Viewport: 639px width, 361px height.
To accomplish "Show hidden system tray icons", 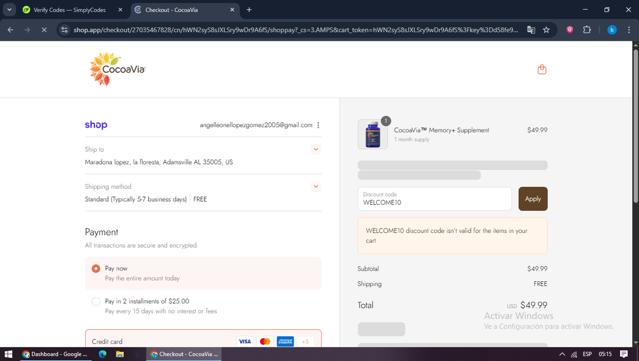I will 562,354.
